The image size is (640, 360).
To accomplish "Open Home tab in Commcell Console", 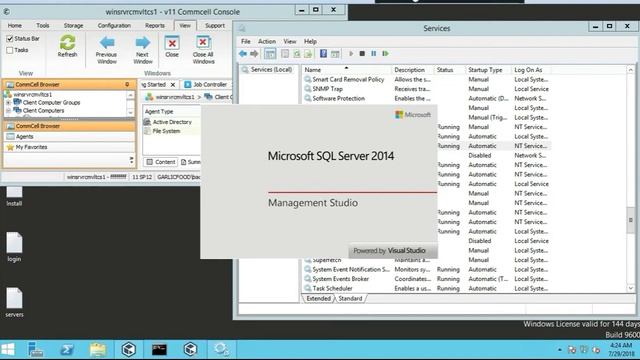I will [x=15, y=25].
